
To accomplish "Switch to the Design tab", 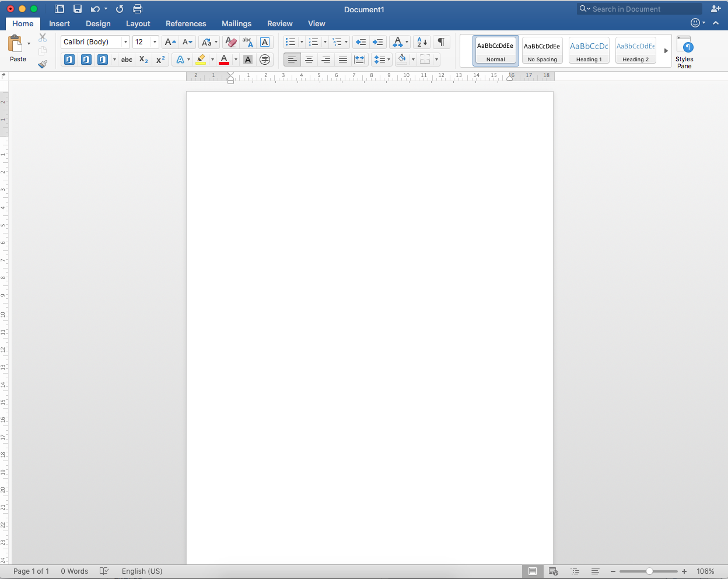I will [x=98, y=24].
